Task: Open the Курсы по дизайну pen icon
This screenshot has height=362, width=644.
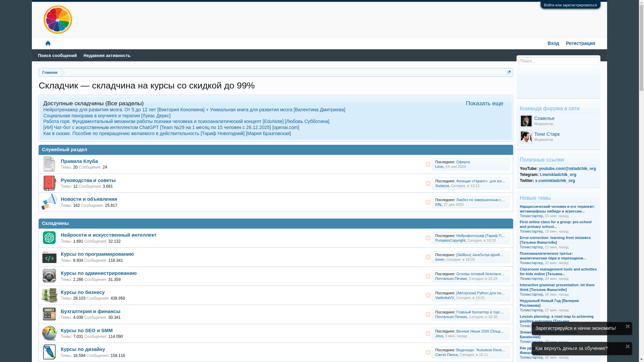Action: point(49,352)
